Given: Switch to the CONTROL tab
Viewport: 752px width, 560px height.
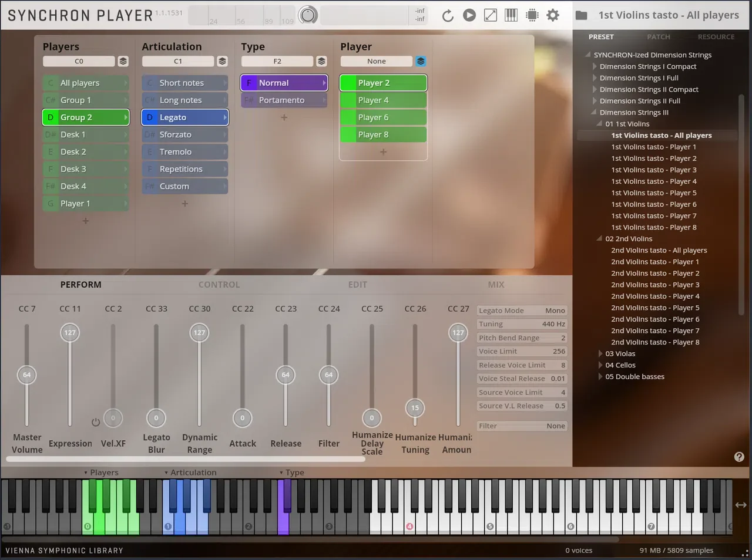Looking at the screenshot, I should point(219,285).
